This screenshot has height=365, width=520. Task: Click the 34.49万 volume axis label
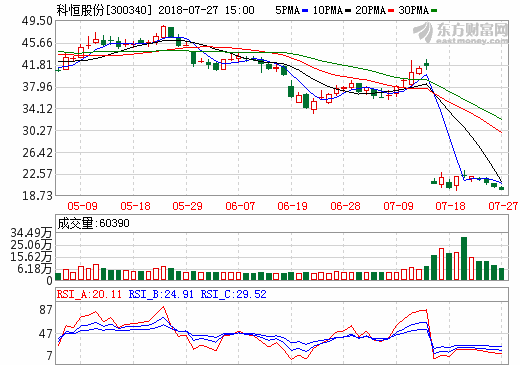tap(31, 233)
